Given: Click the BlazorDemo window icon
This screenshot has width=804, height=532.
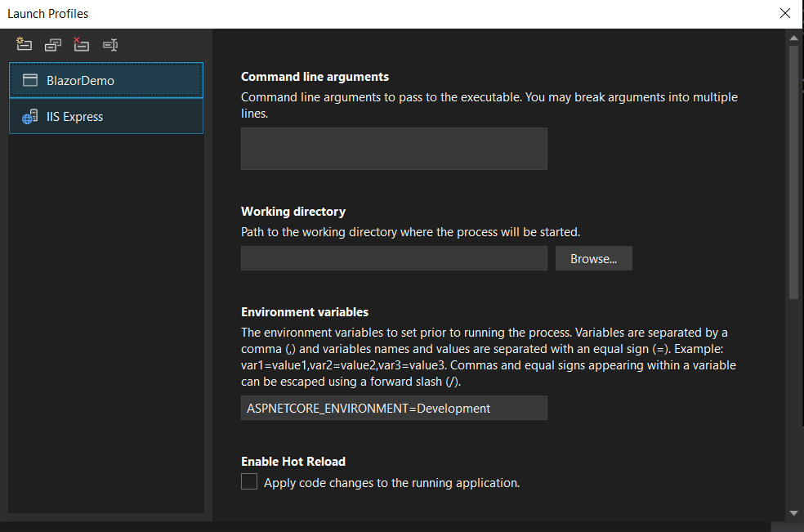Looking at the screenshot, I should pos(30,80).
